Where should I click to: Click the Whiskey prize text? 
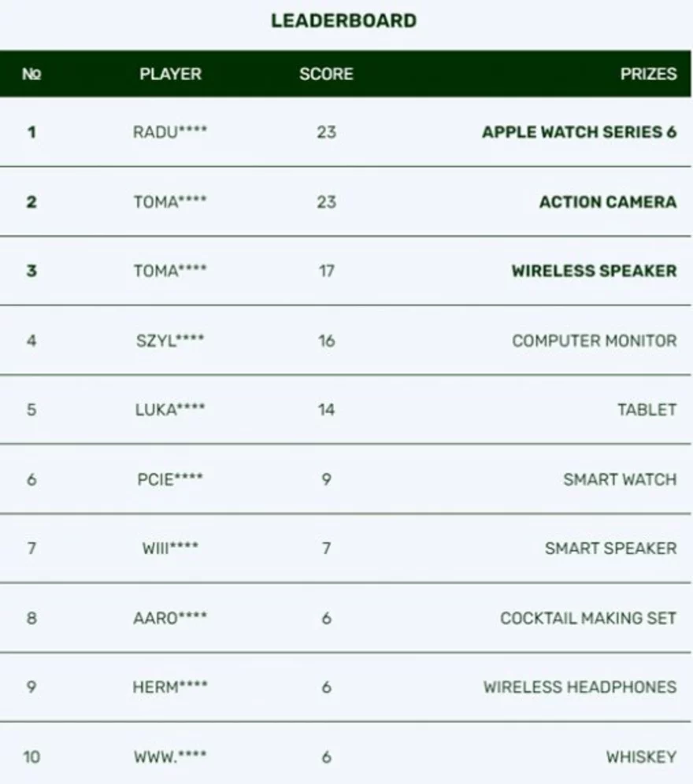641,757
